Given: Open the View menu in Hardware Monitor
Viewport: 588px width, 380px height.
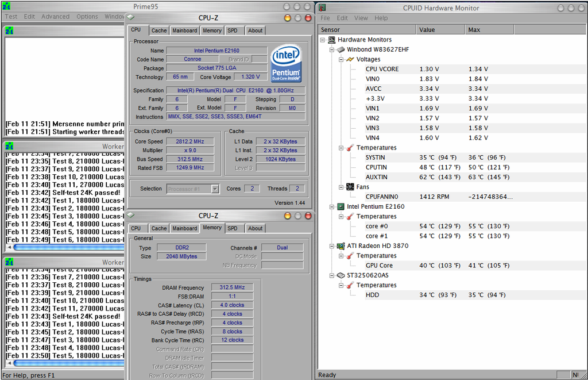Looking at the screenshot, I should [361, 18].
